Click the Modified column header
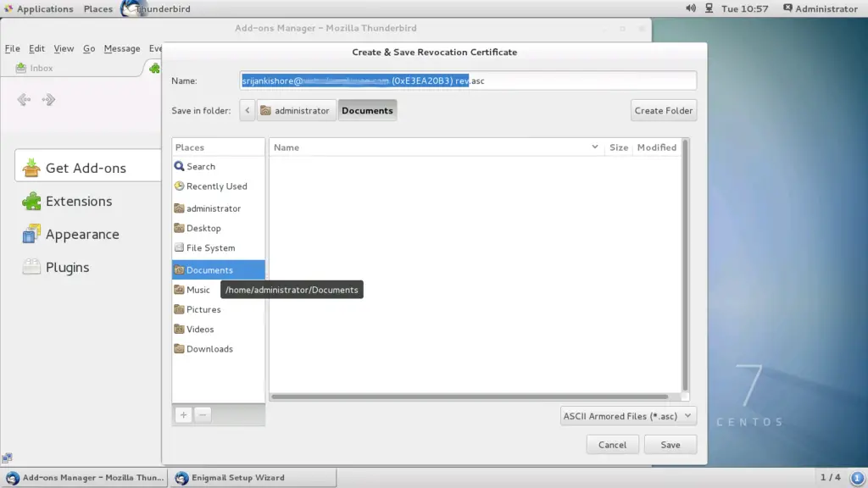Viewport: 868px width, 488px height. coord(657,147)
